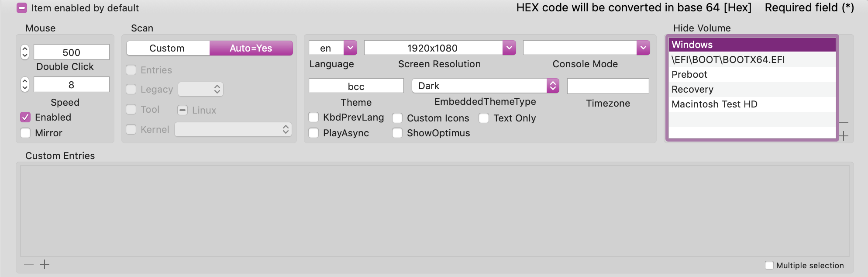868x277 pixels.
Task: Click plus icon beside Hide Volume list
Action: (x=844, y=136)
